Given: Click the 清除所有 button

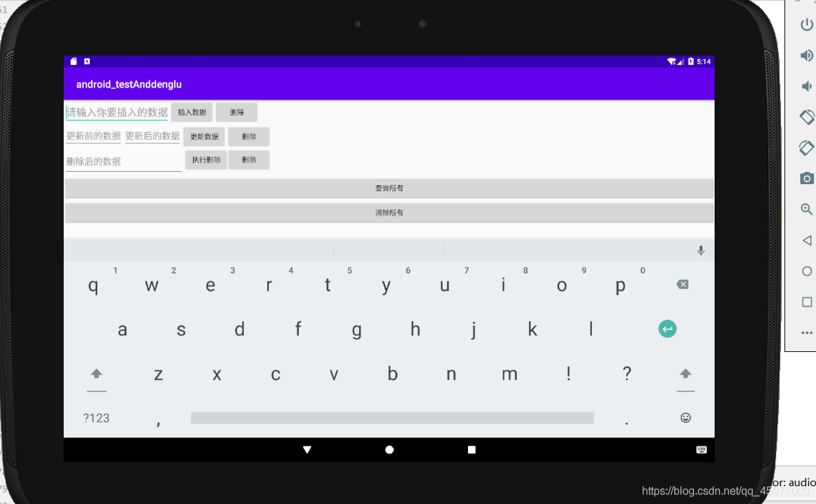Looking at the screenshot, I should click(x=389, y=213).
